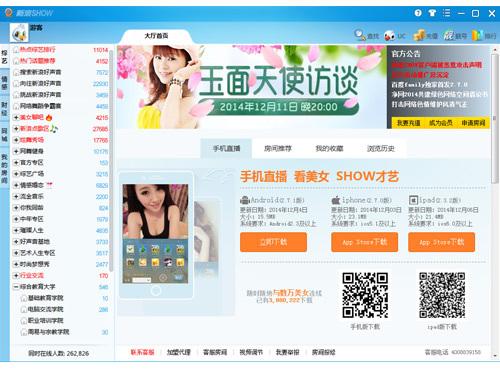Click the room icon beside 网络舞蹈争霸赛

[16, 106]
